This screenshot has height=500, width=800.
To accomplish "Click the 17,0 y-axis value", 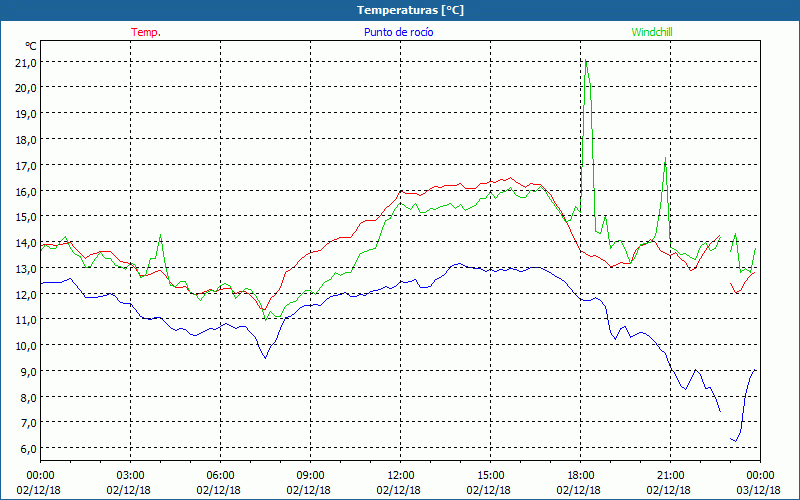I will tap(26, 165).
